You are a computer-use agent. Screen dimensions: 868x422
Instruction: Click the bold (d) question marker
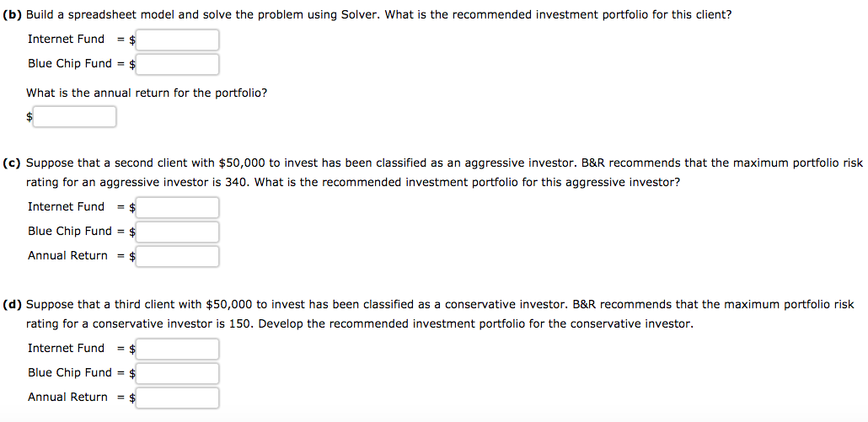(x=12, y=305)
